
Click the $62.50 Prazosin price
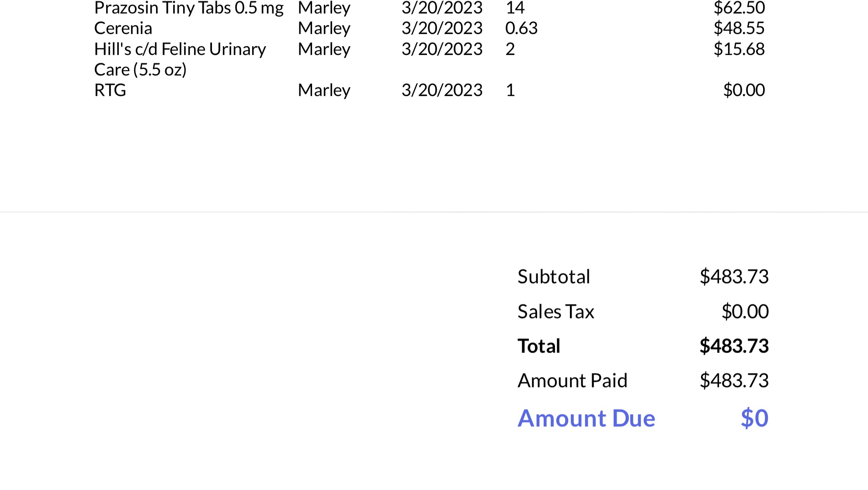click(739, 8)
